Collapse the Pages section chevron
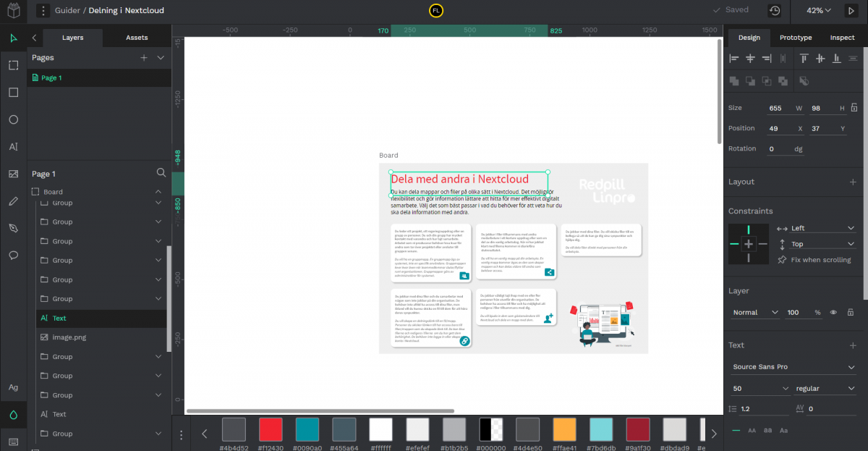Viewport: 868px width, 451px height. (161, 57)
